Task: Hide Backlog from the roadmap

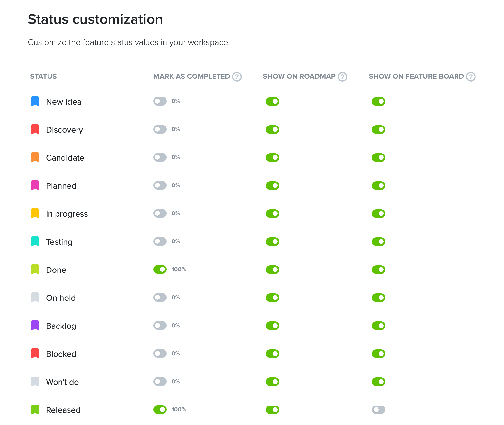Action: coord(272,326)
